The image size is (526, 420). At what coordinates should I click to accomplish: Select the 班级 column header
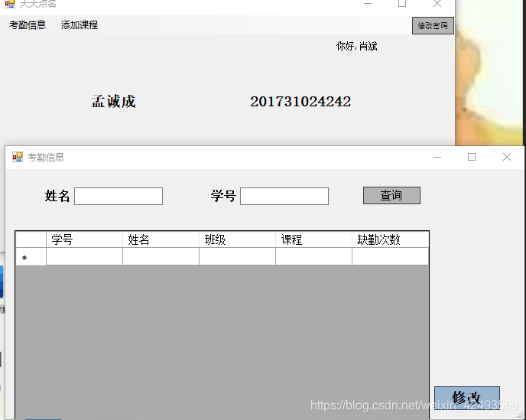(237, 239)
